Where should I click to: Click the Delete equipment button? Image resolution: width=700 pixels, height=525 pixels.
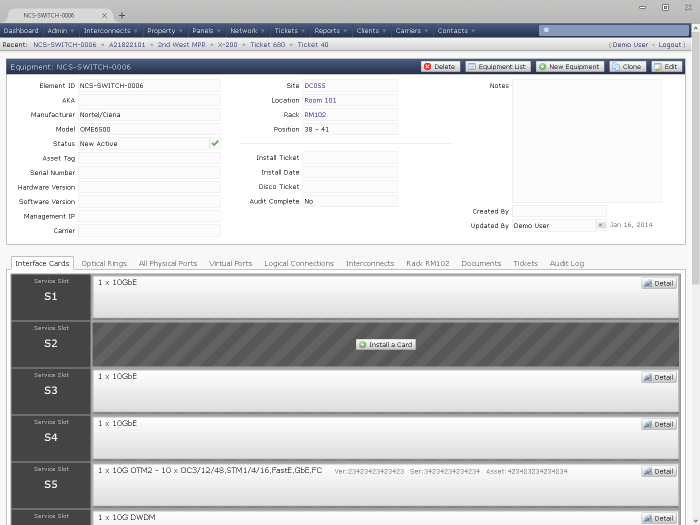[440, 67]
